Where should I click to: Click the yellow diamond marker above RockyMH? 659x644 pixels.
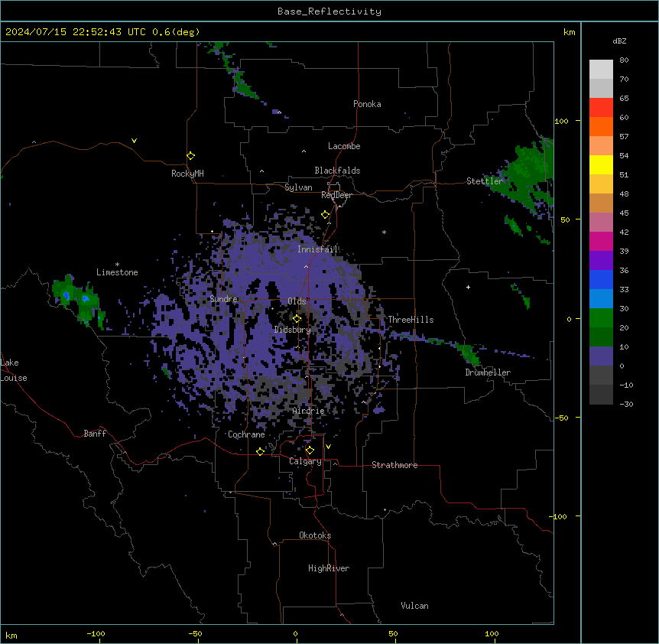191,156
